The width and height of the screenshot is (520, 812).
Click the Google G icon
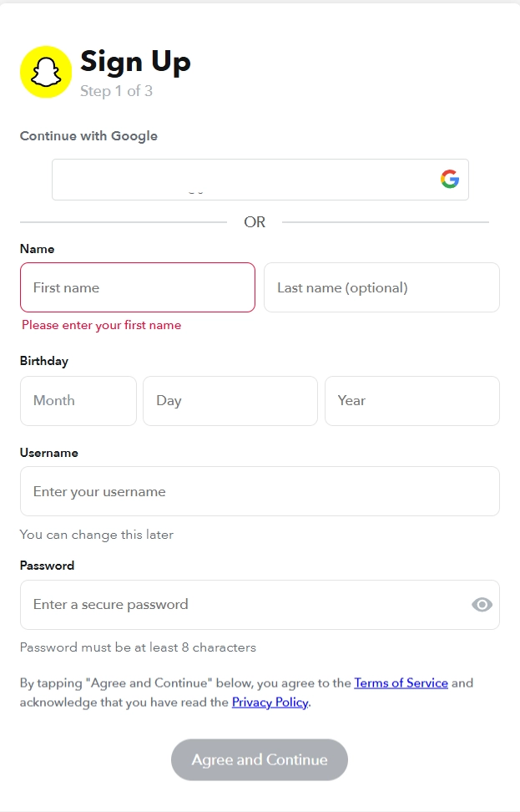click(450, 178)
